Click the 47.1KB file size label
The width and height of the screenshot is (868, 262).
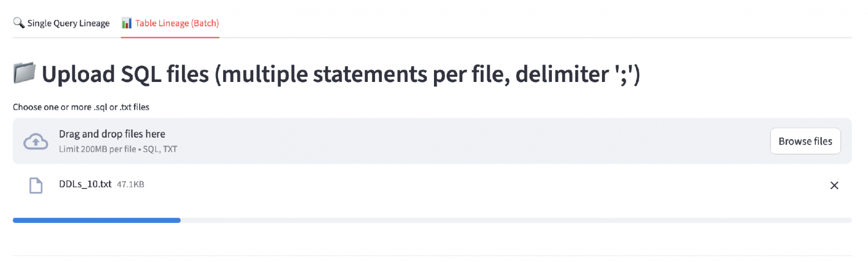[x=131, y=184]
